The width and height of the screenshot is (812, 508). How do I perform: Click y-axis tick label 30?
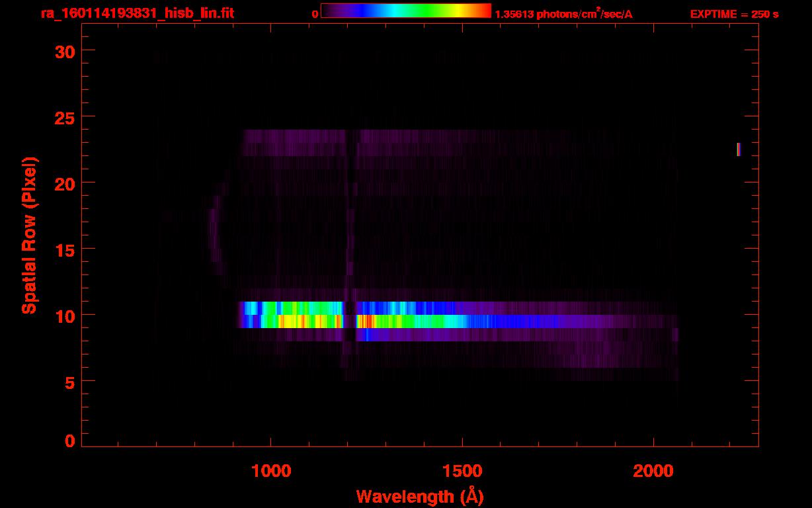[64, 51]
